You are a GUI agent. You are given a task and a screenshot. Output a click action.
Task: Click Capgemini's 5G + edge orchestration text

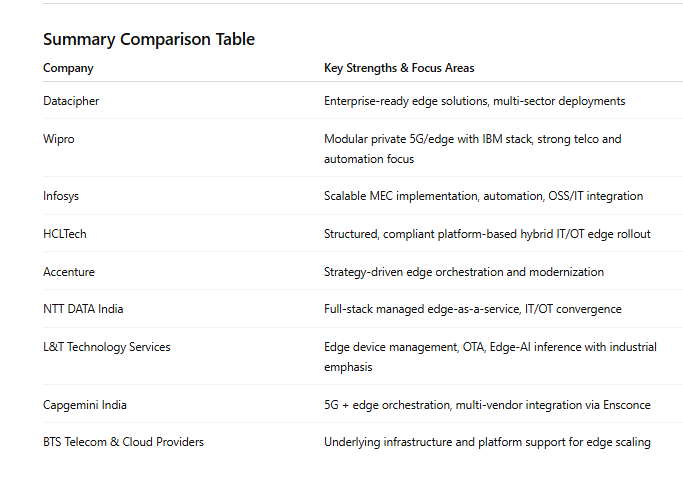point(487,405)
